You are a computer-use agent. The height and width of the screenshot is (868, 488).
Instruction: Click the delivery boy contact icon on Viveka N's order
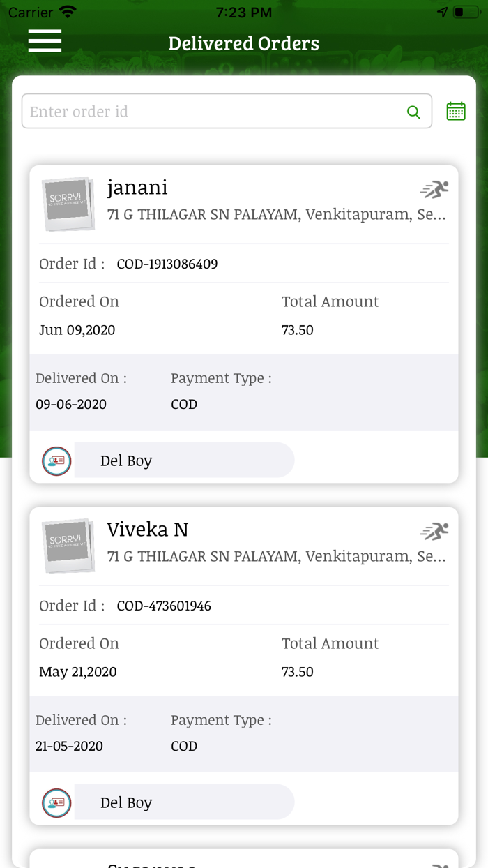tap(56, 802)
